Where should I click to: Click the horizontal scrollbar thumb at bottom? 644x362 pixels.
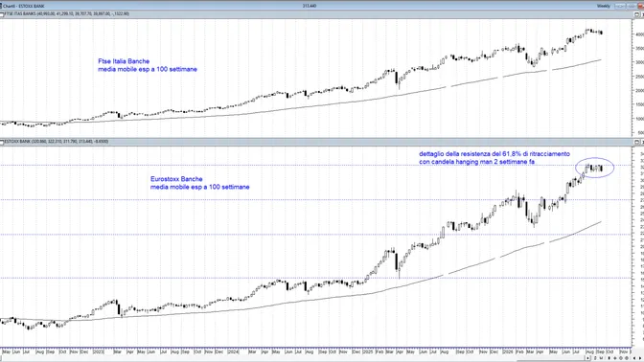click(x=552, y=361)
